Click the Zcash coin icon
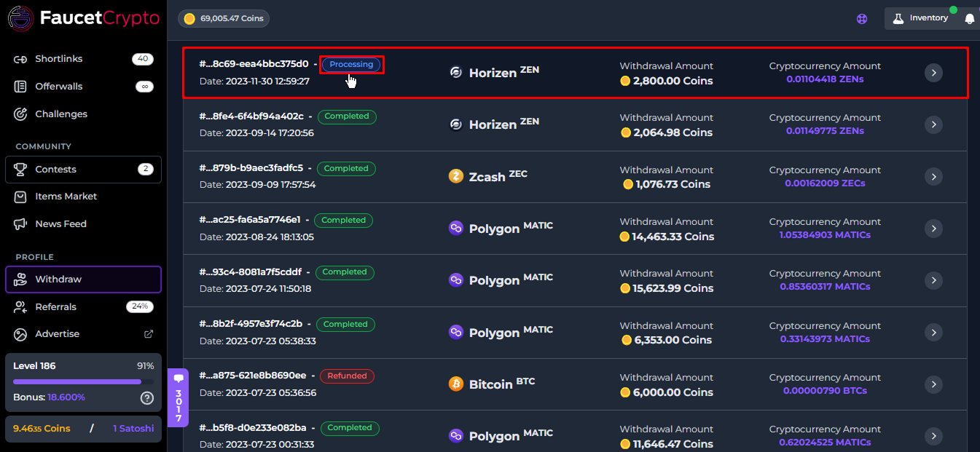Image resolution: width=980 pixels, height=452 pixels. (x=456, y=176)
